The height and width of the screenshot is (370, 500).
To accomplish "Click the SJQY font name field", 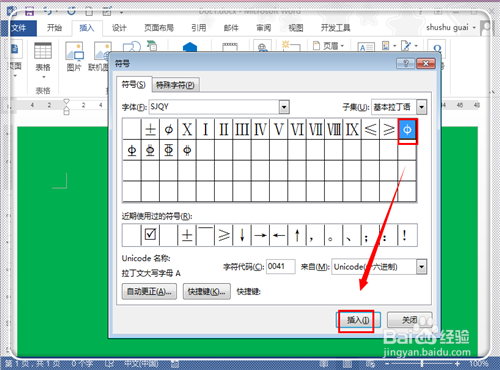I will coord(214,107).
